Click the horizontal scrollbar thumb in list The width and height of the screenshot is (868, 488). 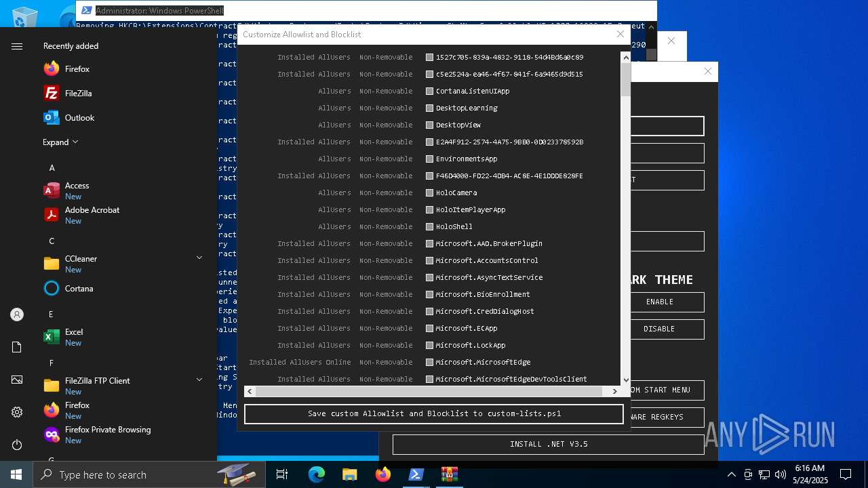coord(429,391)
